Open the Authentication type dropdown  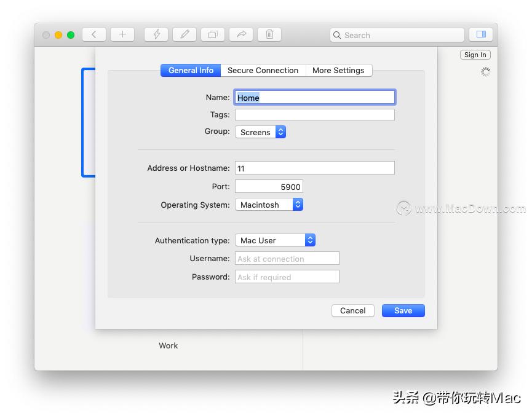[275, 240]
